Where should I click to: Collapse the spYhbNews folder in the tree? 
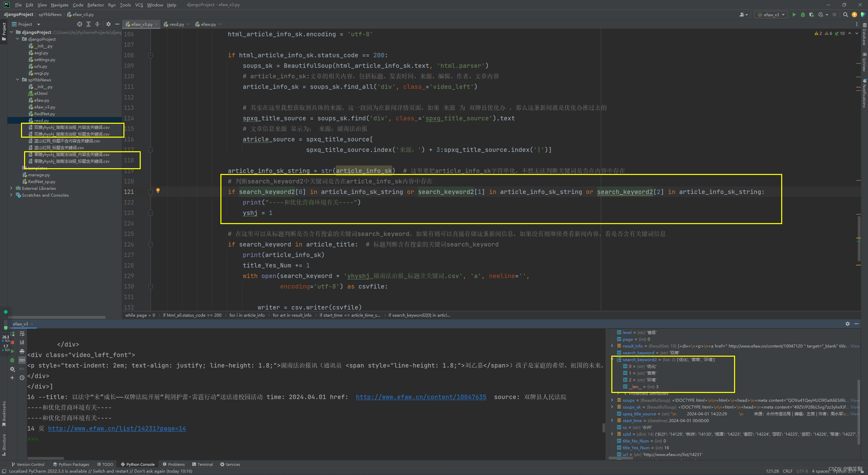[17, 80]
